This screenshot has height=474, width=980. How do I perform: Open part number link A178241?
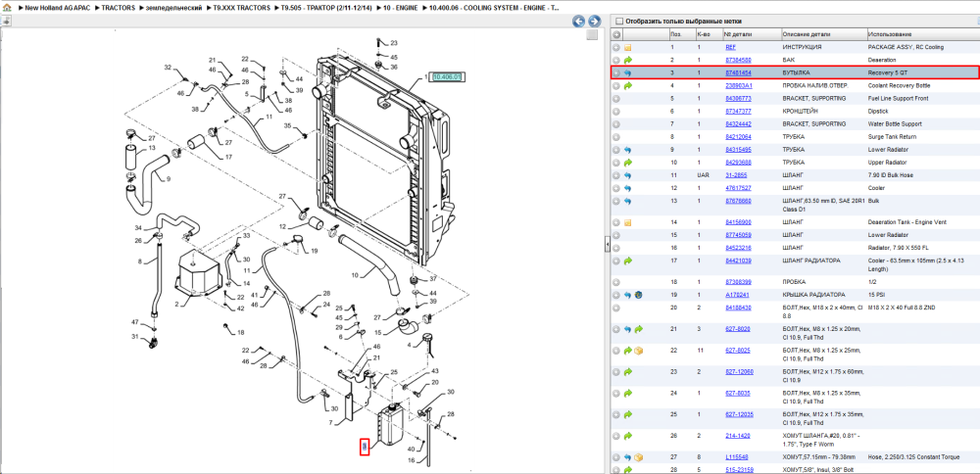coord(736,295)
